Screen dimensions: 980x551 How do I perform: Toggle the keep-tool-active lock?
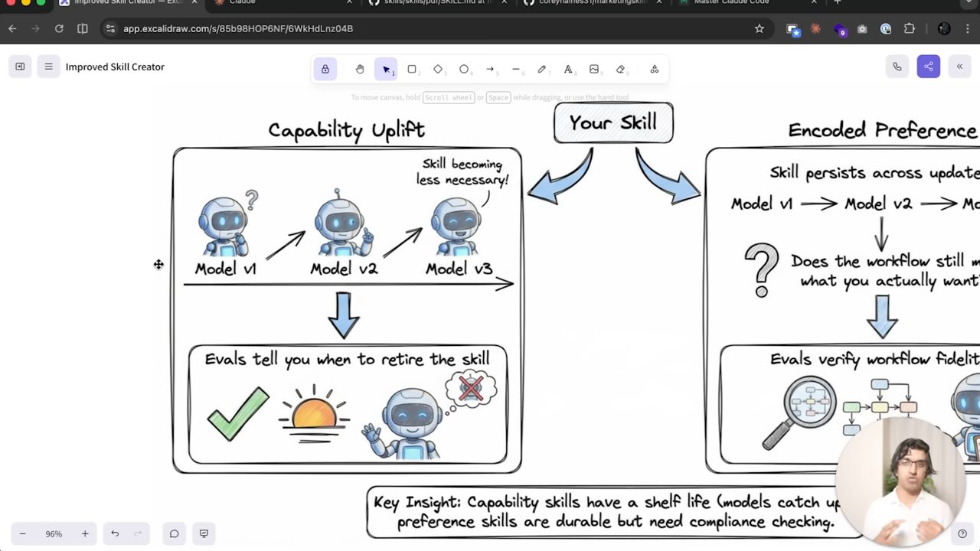coord(325,69)
